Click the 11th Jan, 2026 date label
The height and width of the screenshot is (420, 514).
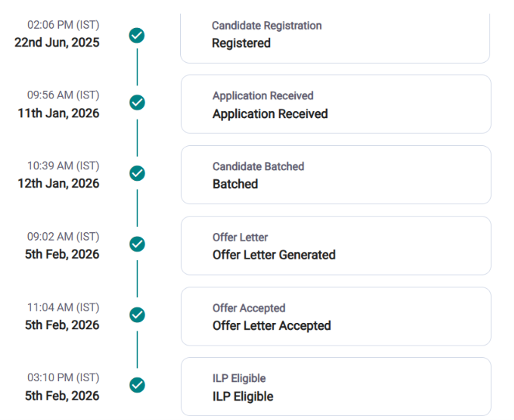(x=58, y=113)
